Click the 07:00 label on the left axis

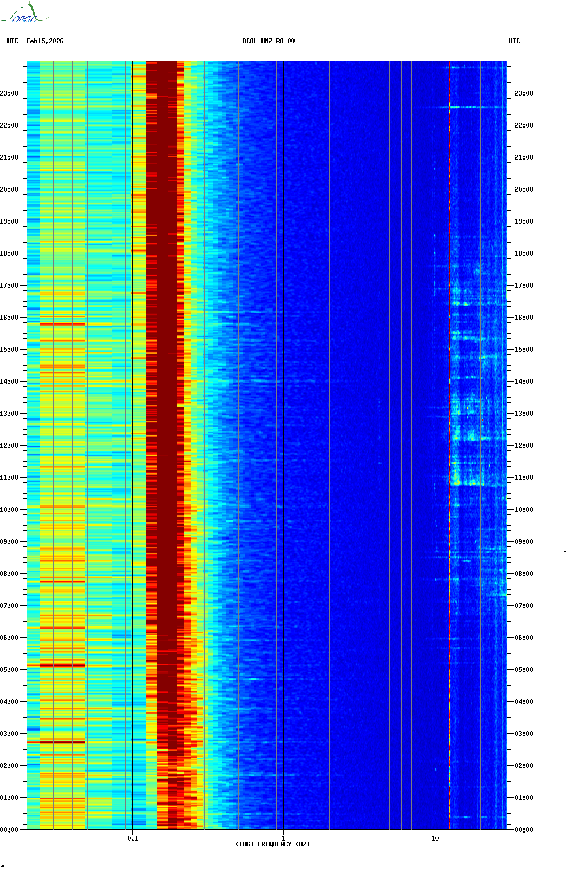click(9, 606)
